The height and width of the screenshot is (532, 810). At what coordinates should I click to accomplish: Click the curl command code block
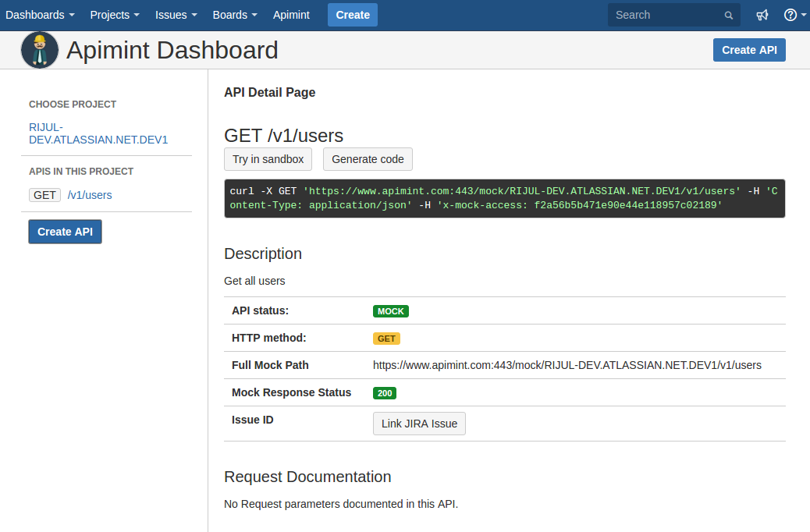(x=505, y=198)
